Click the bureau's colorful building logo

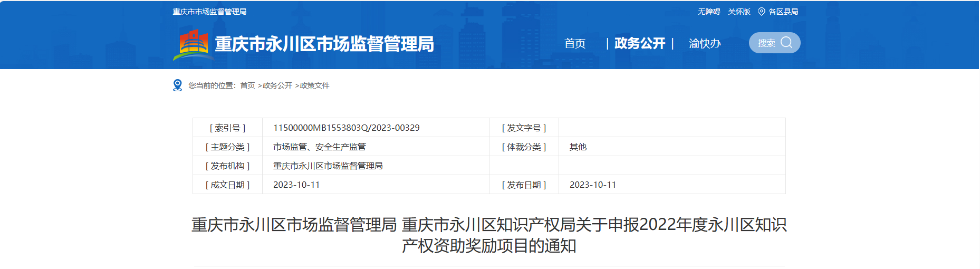coord(193,44)
